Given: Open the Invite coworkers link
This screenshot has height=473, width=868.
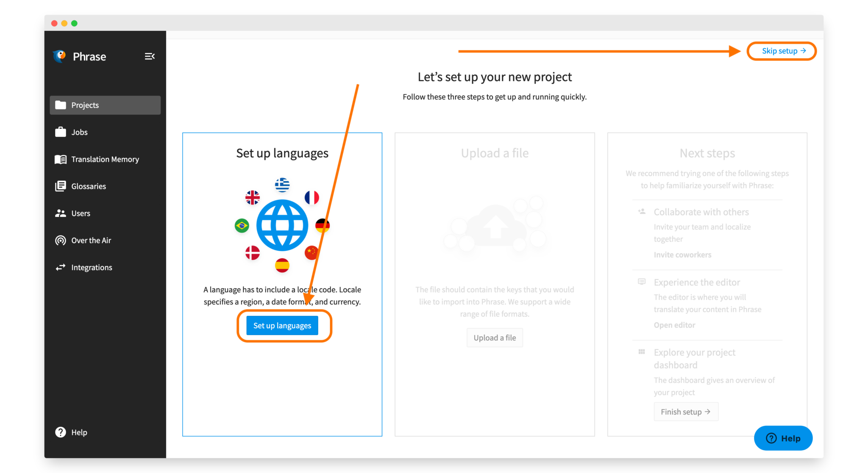Looking at the screenshot, I should [x=682, y=254].
